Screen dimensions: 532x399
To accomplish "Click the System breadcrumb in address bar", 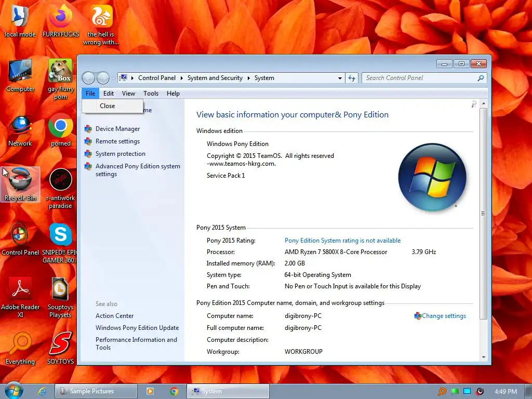I will [x=264, y=78].
